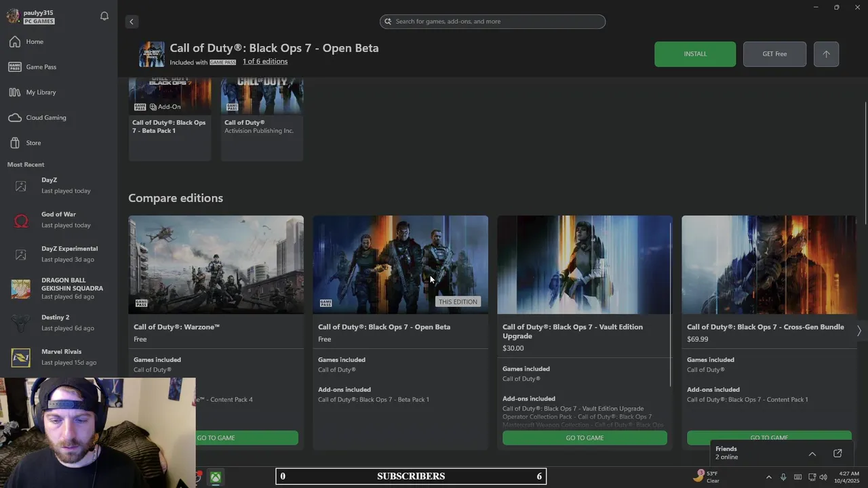Select DayZ in Most Recent
The width and height of the screenshot is (868, 488).
[58, 186]
